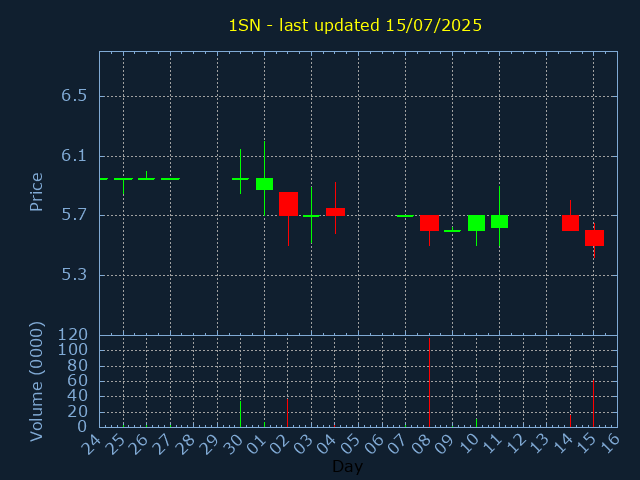Click the 5.7 price axis label
This screenshot has width=640, height=480.
[x=74, y=215]
